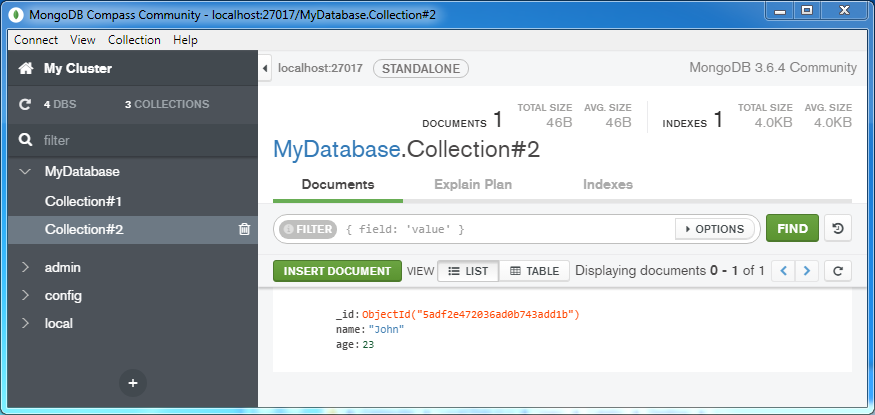Switch to TABLE view
This screenshot has width=875, height=415.
(x=534, y=271)
